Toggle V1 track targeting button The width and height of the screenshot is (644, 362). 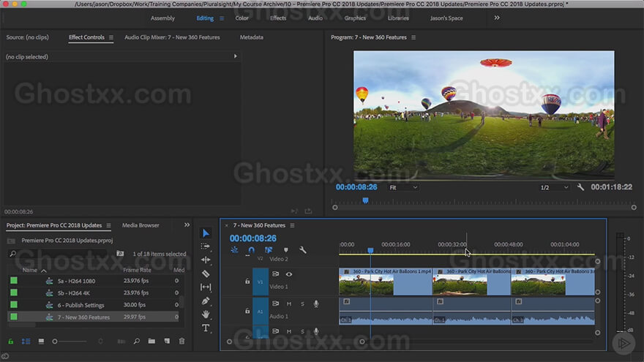[x=260, y=282]
